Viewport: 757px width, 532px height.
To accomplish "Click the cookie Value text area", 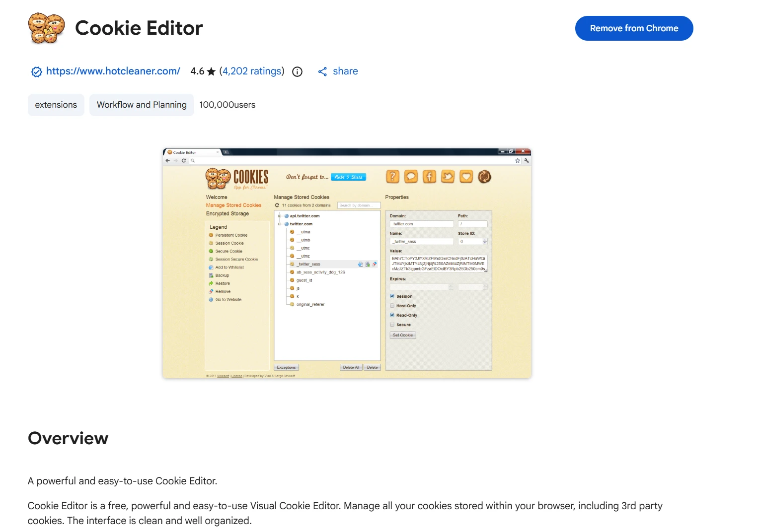I will 439,264.
